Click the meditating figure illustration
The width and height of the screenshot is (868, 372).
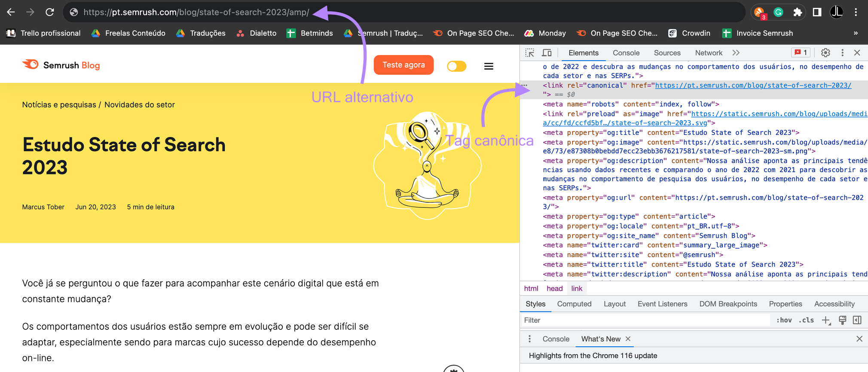pyautogui.click(x=427, y=165)
